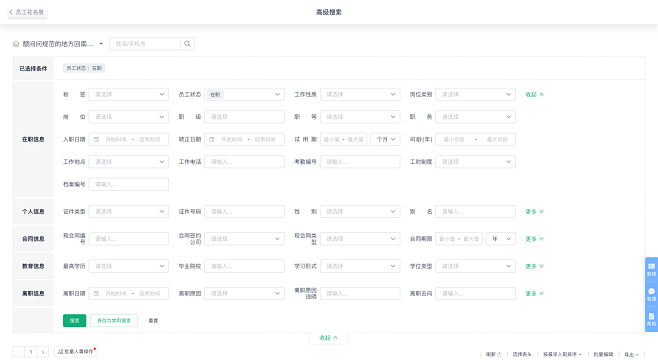
Task: Open the 工作地点 dropdown
Action: (128, 162)
